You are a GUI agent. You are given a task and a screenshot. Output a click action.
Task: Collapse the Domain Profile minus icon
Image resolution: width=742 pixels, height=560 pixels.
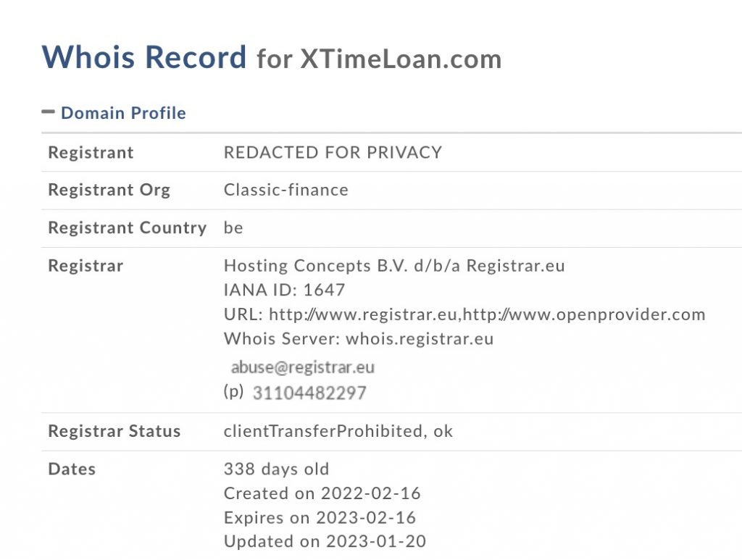coord(49,112)
